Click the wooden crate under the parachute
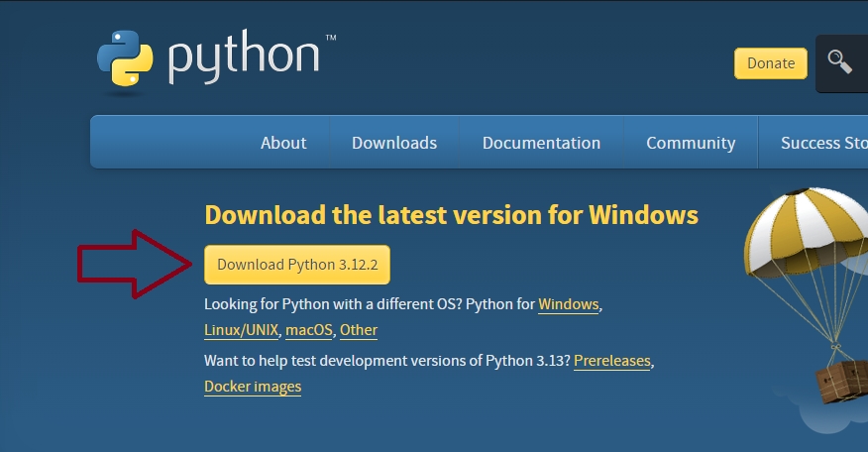 [842, 382]
